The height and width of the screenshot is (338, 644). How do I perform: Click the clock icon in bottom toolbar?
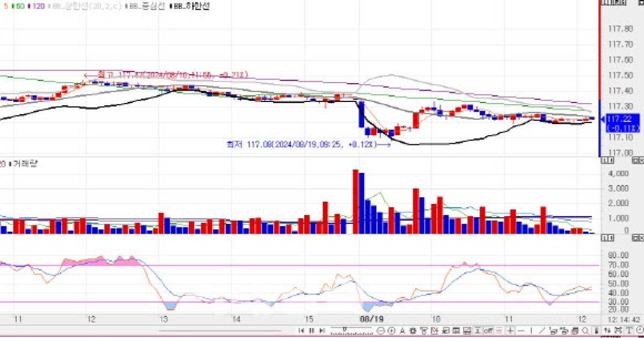point(640,330)
